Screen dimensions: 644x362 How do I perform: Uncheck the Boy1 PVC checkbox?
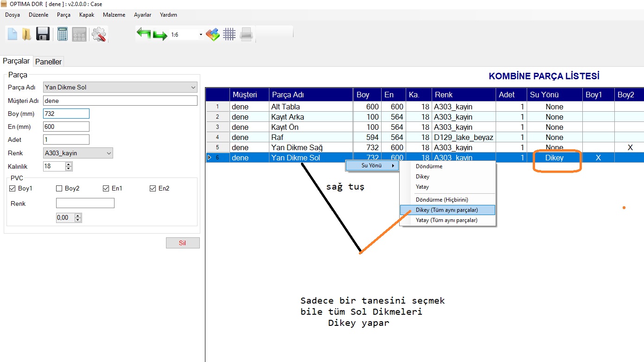coord(13,189)
